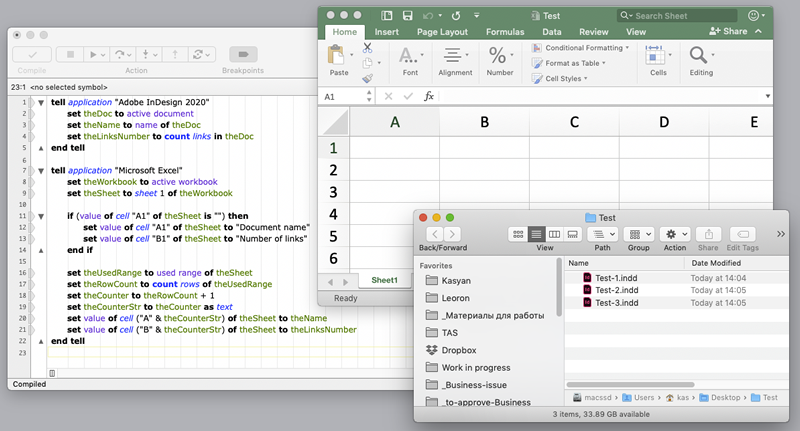Open the Home tab in Excel

(x=345, y=32)
